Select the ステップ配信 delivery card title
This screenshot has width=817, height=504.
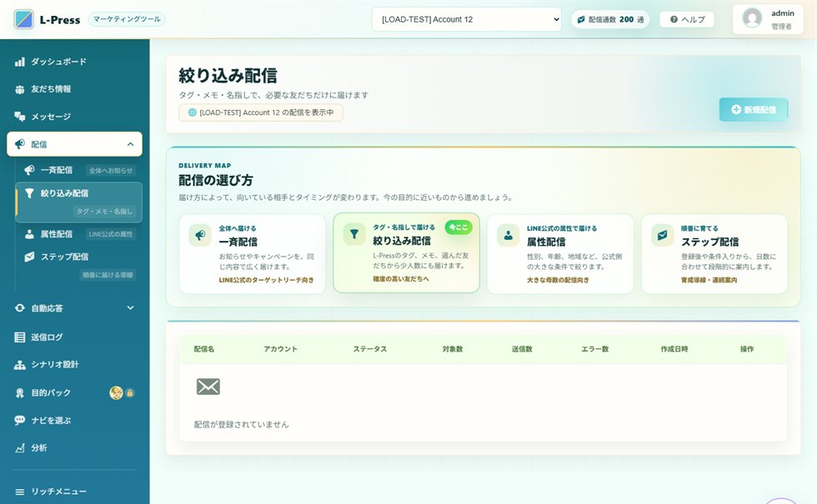click(709, 242)
